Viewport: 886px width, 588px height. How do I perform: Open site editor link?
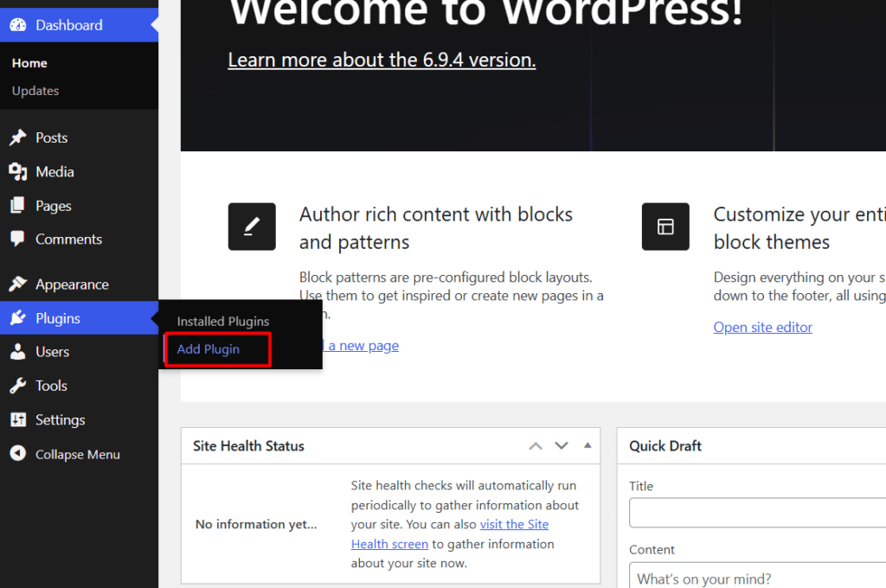pos(763,327)
